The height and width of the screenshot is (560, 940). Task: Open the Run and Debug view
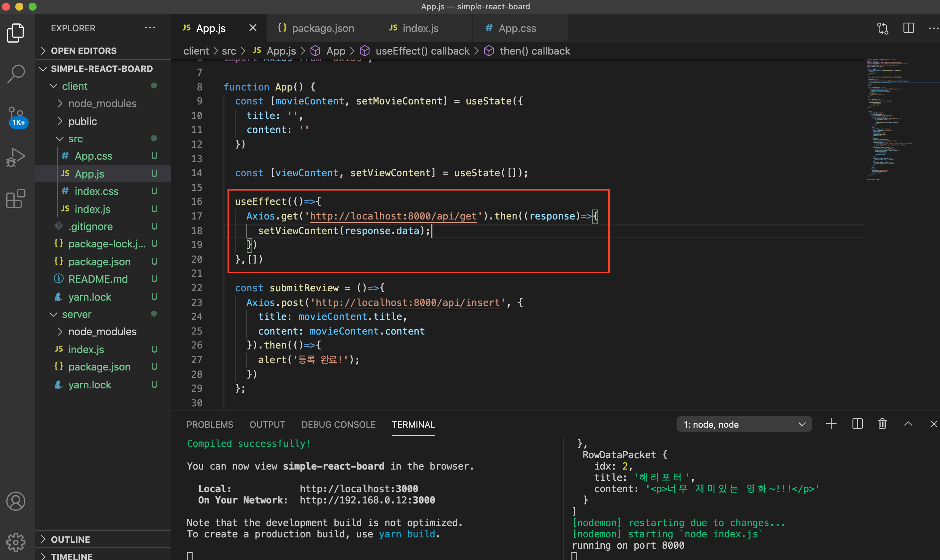[x=16, y=157]
